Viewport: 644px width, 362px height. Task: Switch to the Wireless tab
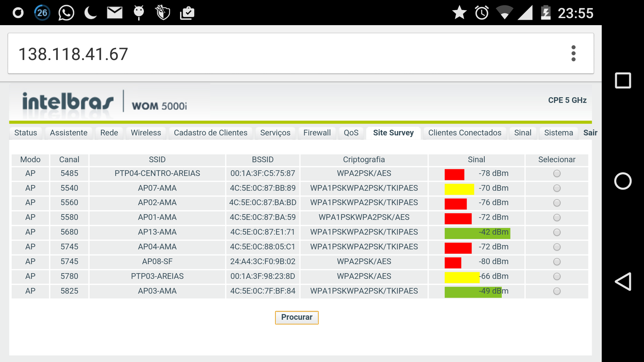pyautogui.click(x=146, y=133)
